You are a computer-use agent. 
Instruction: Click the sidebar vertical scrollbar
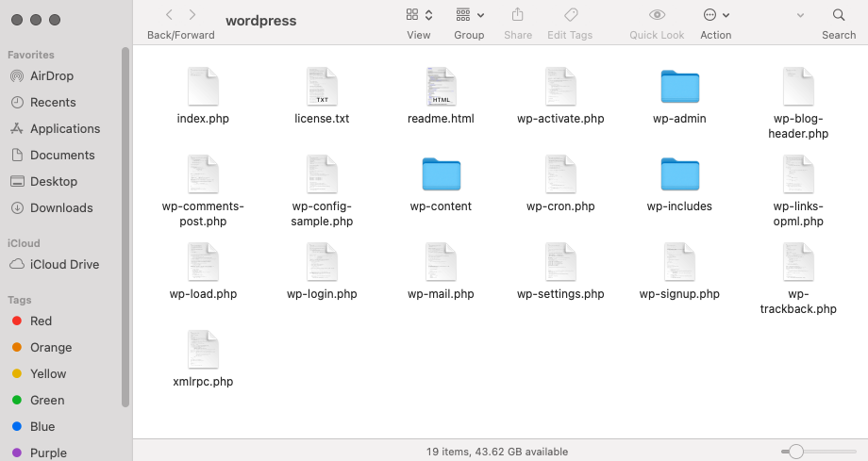tap(125, 227)
